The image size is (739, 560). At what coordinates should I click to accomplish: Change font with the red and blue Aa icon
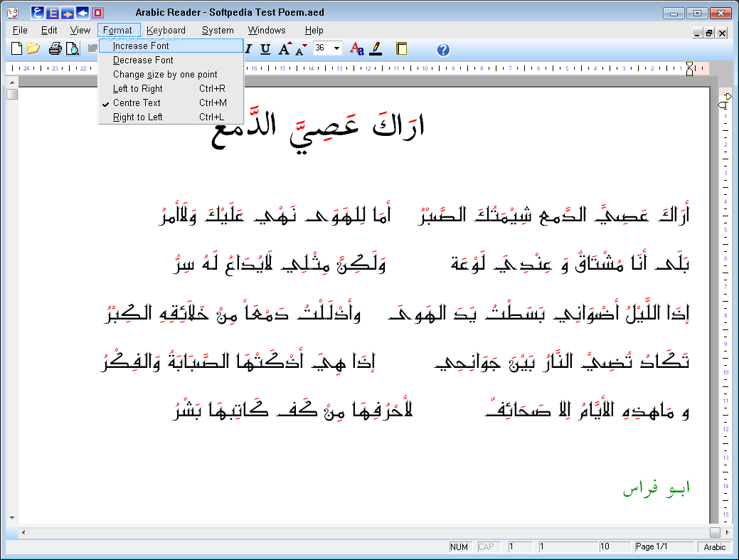pyautogui.click(x=357, y=49)
